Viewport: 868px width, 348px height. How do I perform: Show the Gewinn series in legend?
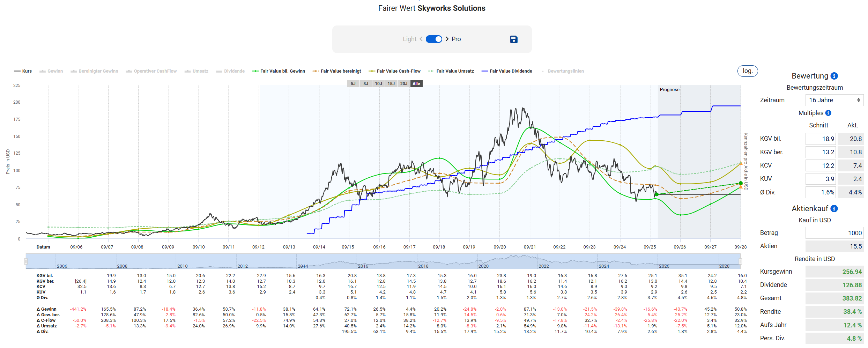pos(51,71)
